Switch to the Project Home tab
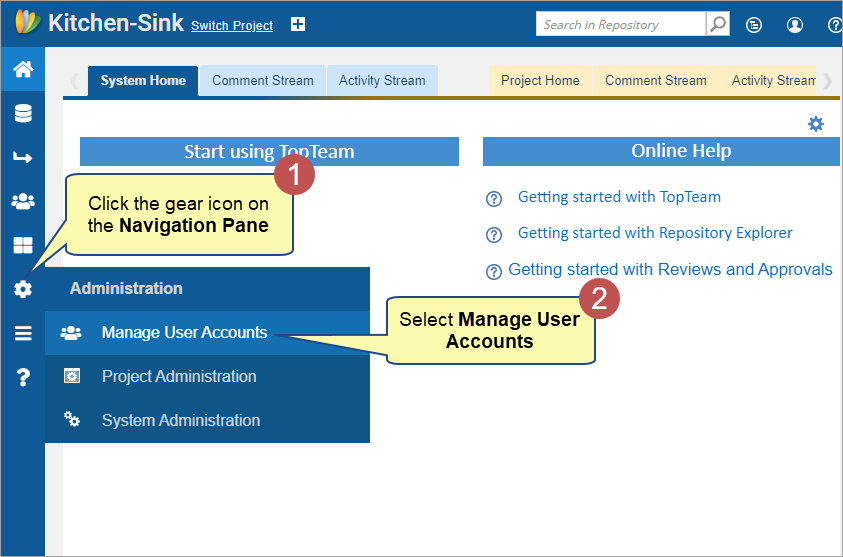This screenshot has width=843, height=557. coord(540,81)
